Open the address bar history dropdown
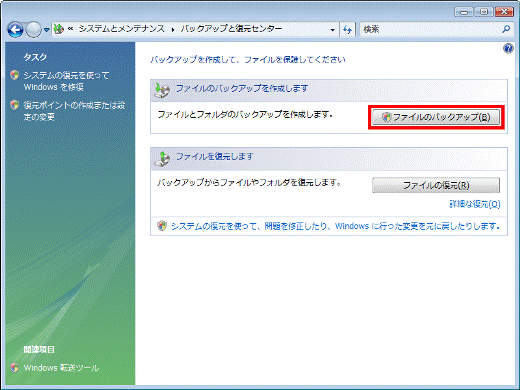The image size is (520, 390). click(x=332, y=30)
